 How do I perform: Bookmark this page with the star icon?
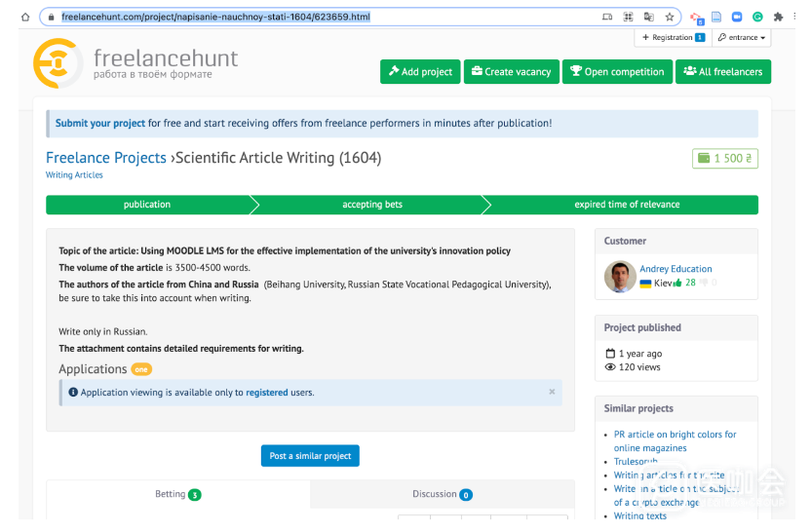670,17
